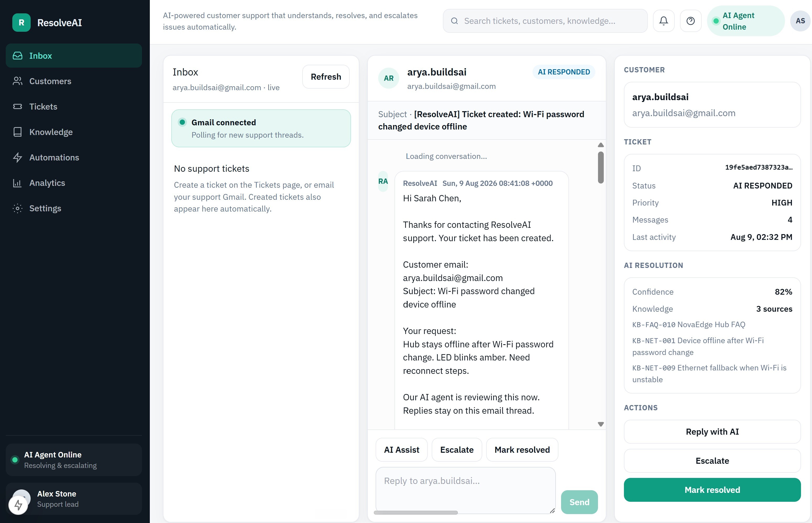
Task: Click the lightning bolt floating icon
Action: (18, 505)
